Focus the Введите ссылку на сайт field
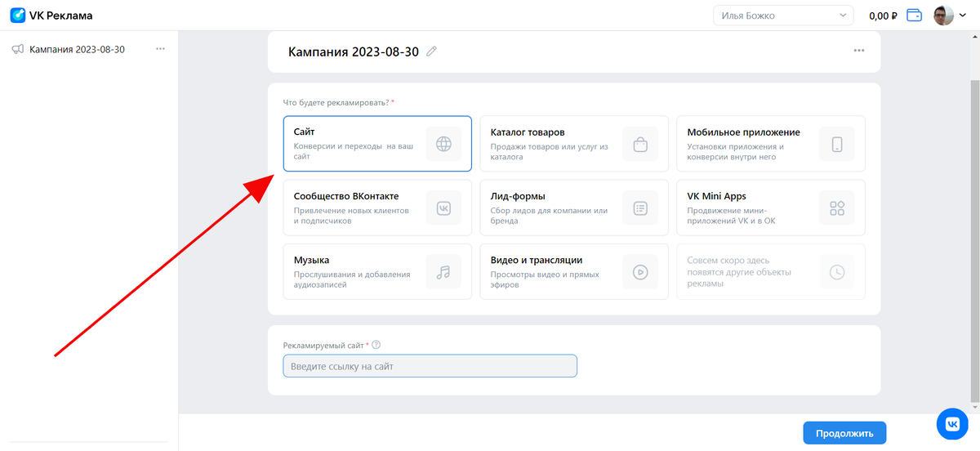The image size is (980, 451). [430, 366]
